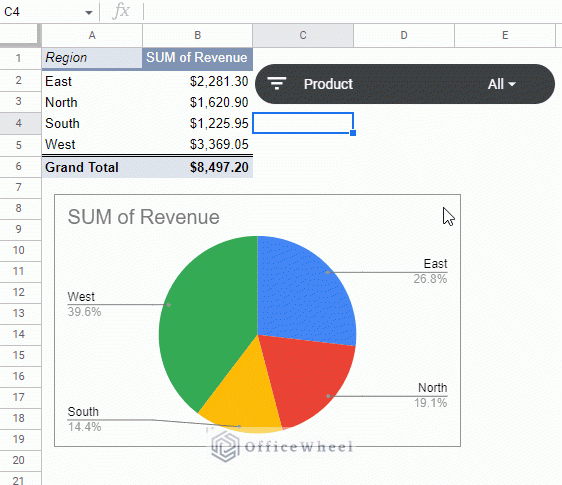The width and height of the screenshot is (562, 485).
Task: Click the North cell in column A
Action: (x=92, y=103)
